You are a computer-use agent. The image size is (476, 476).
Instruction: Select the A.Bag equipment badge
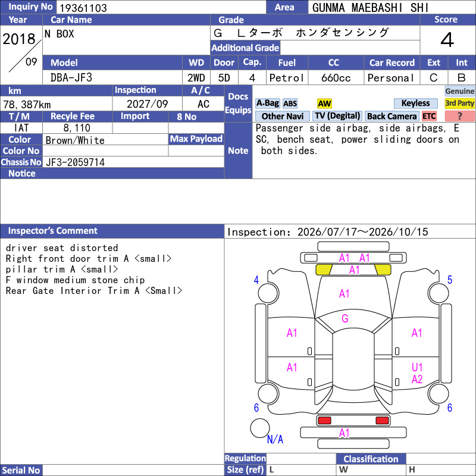click(x=267, y=103)
